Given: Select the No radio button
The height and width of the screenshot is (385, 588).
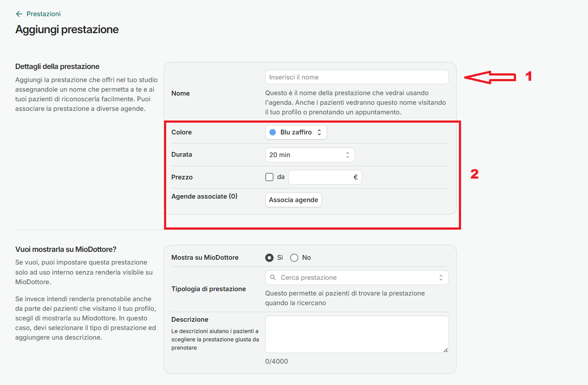Looking at the screenshot, I should point(294,258).
